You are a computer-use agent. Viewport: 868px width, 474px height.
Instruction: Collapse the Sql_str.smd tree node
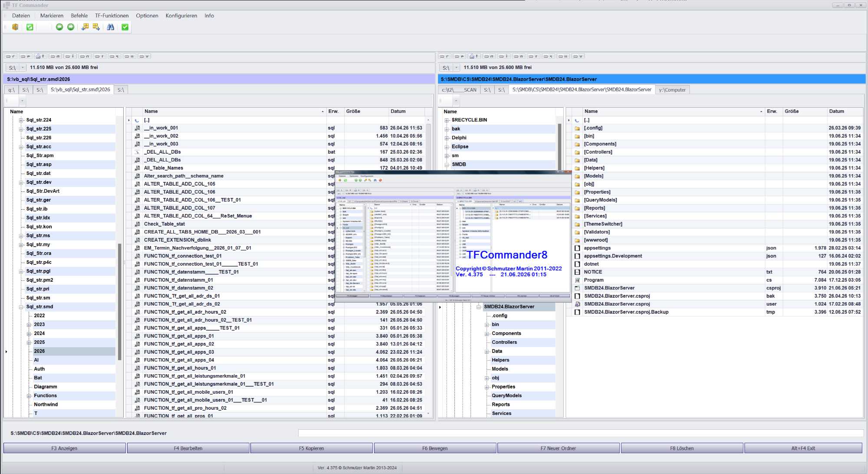[21, 307]
